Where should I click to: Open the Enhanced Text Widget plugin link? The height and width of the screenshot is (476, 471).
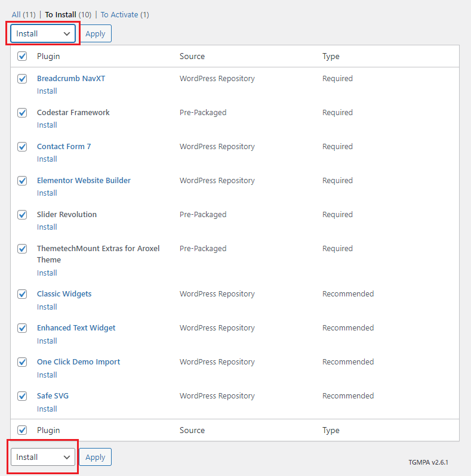[76, 327]
